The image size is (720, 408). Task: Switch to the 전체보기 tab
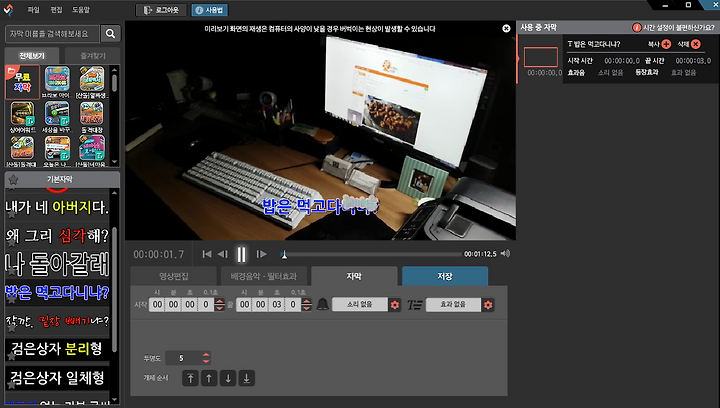tap(32, 56)
